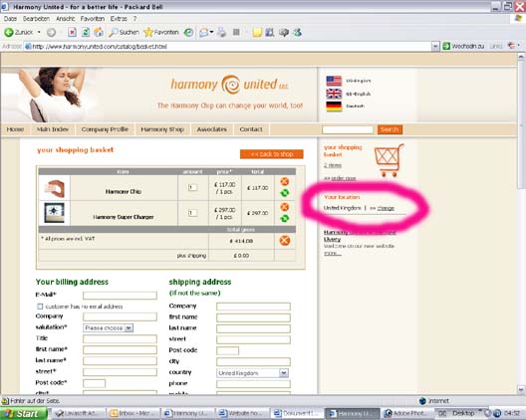Click the billing E-Mail field
The height and width of the screenshot is (420, 526).
click(120, 296)
